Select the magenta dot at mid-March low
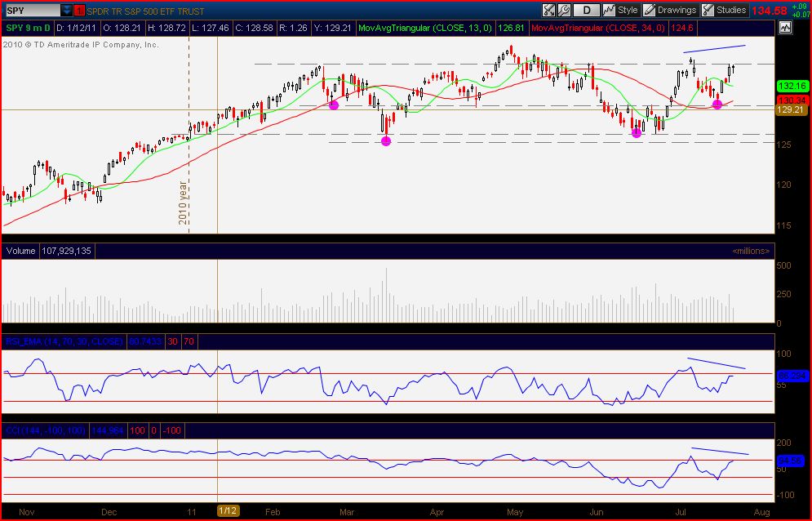Screen dimensions: 812x521 (x=386, y=141)
